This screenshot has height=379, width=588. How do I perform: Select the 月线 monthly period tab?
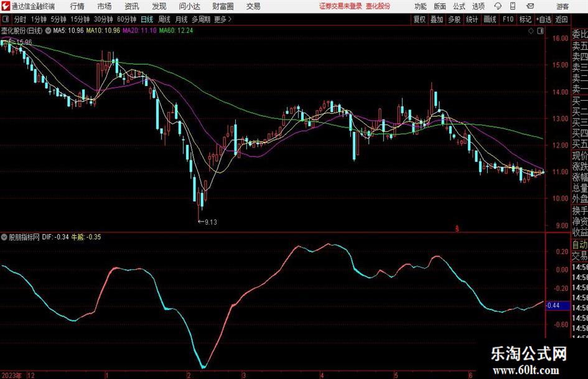(x=182, y=19)
